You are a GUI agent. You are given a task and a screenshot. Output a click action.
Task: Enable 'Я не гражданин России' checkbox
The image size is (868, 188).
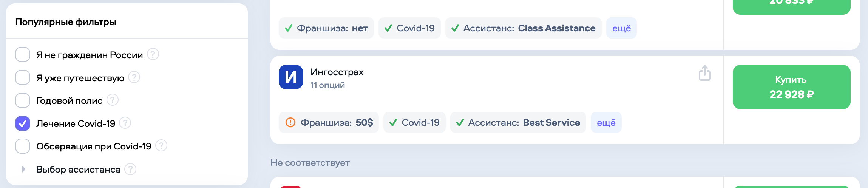point(23,54)
